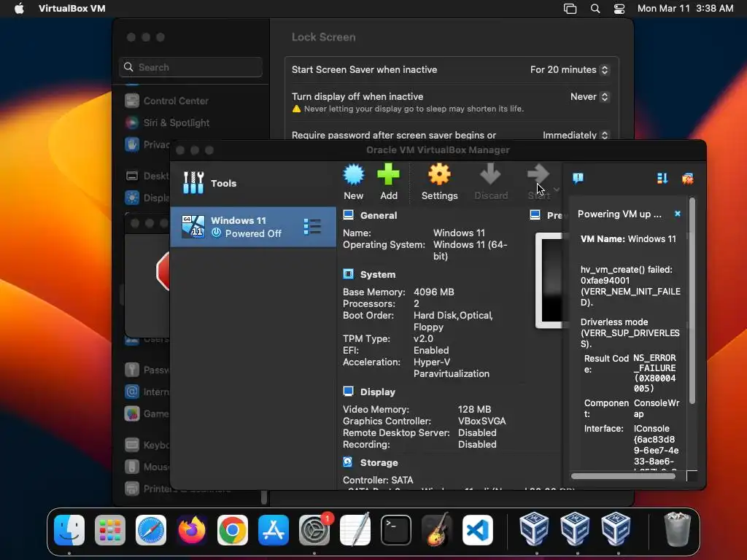Click the VBoxSVGA graphics controller value
747x560 pixels.
481,421
